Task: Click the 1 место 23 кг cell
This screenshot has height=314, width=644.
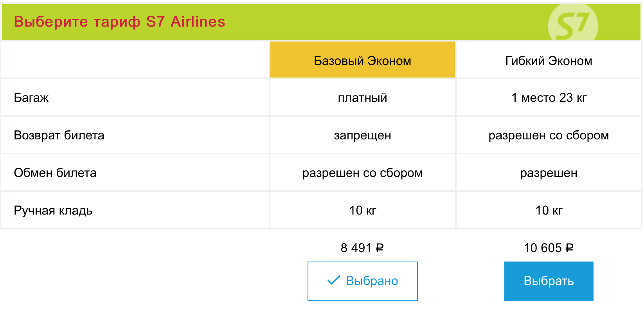Action: (x=549, y=97)
